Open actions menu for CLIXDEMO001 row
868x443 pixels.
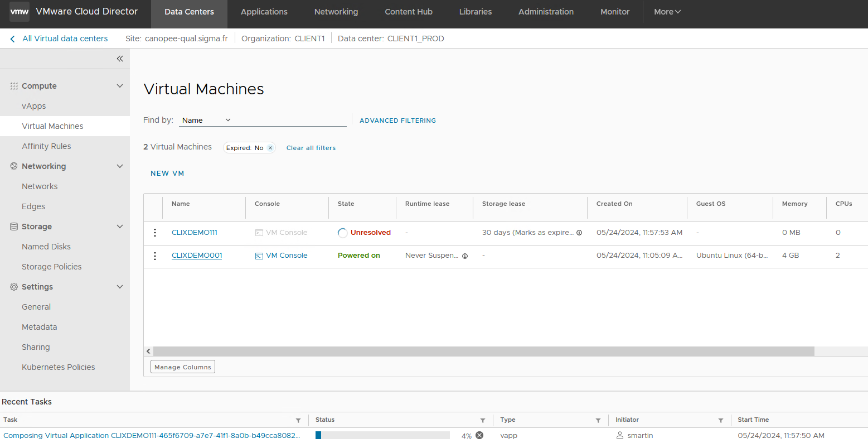[x=155, y=256]
